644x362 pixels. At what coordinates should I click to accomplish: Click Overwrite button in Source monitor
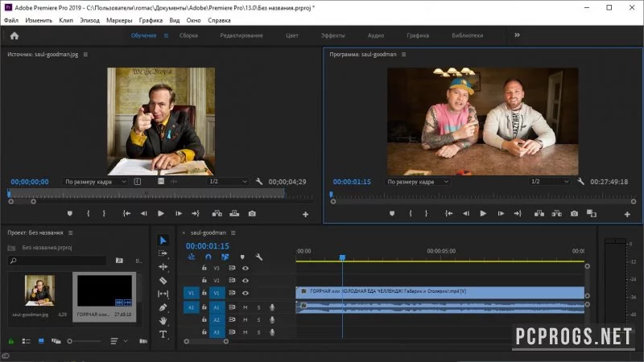(x=234, y=213)
